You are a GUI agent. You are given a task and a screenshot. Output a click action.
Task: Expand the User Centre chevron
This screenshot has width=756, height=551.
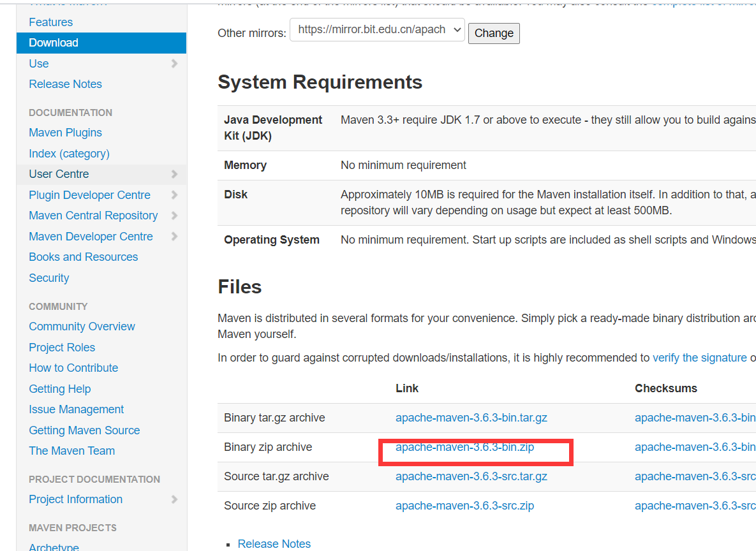(175, 174)
